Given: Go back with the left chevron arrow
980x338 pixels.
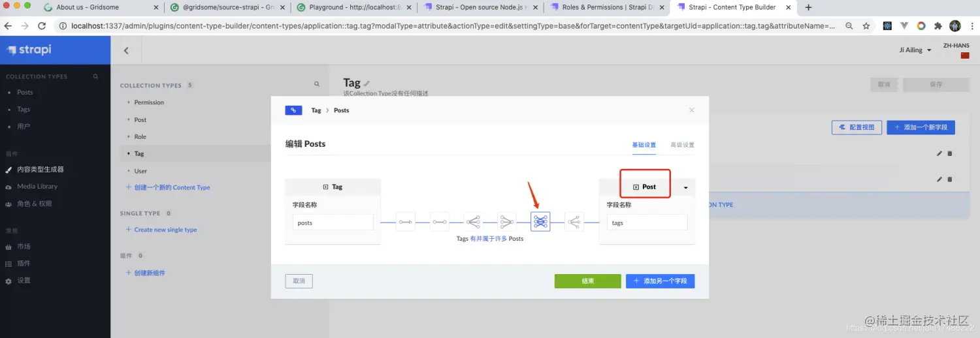Looking at the screenshot, I should [x=126, y=50].
